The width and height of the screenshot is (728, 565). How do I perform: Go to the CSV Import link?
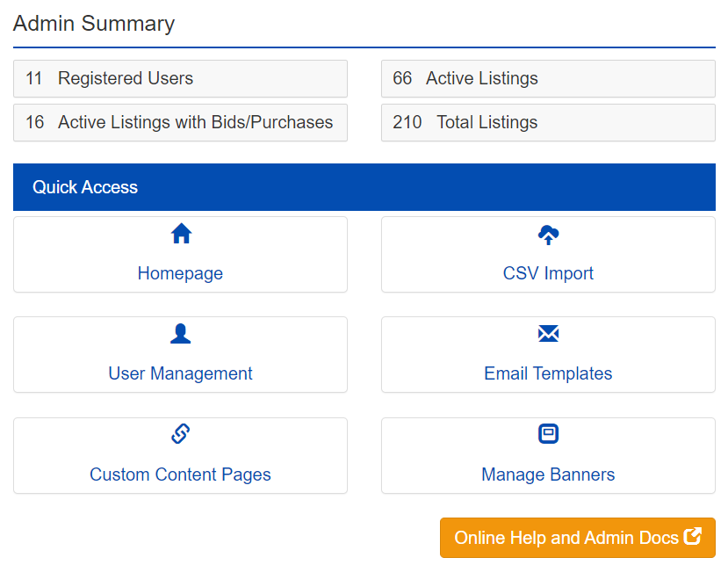[x=548, y=273]
